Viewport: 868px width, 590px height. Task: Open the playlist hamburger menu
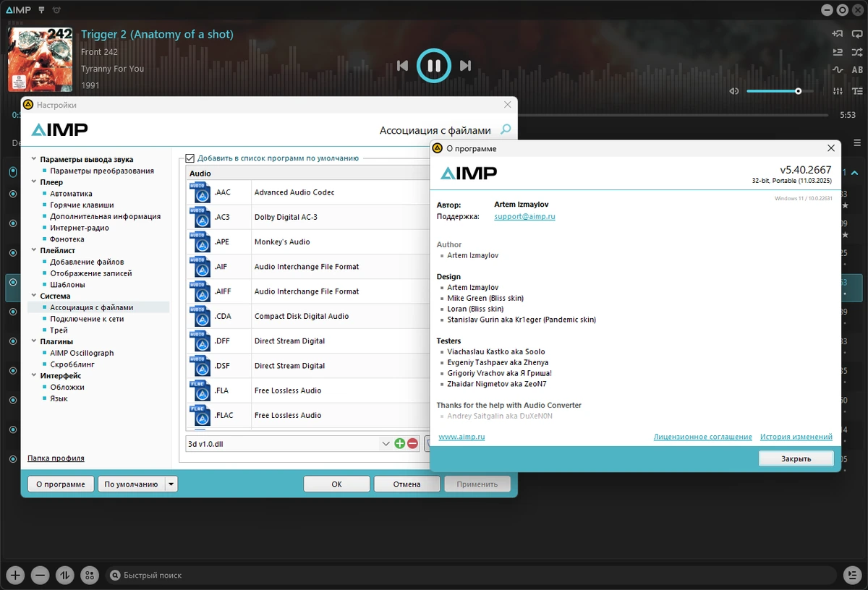[x=857, y=143]
